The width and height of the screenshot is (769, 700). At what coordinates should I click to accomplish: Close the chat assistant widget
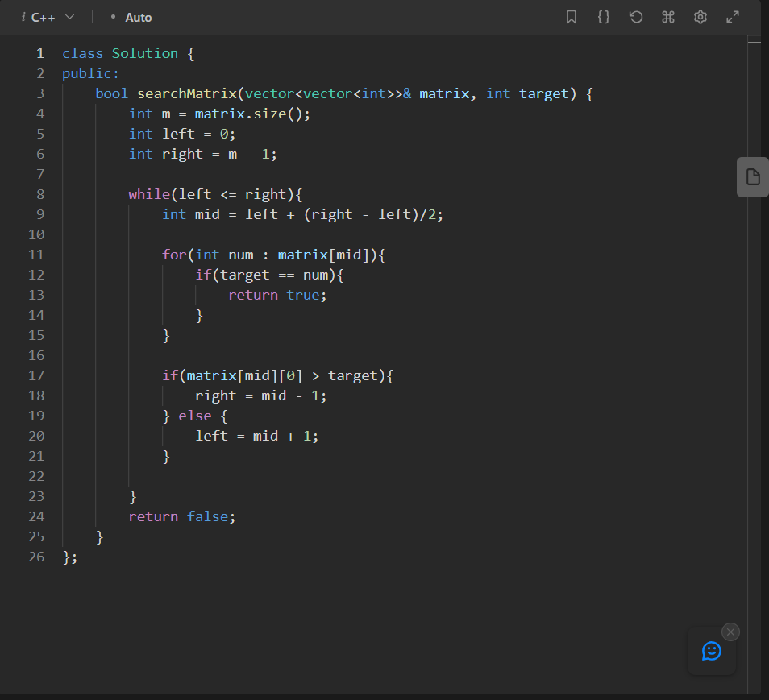(731, 632)
